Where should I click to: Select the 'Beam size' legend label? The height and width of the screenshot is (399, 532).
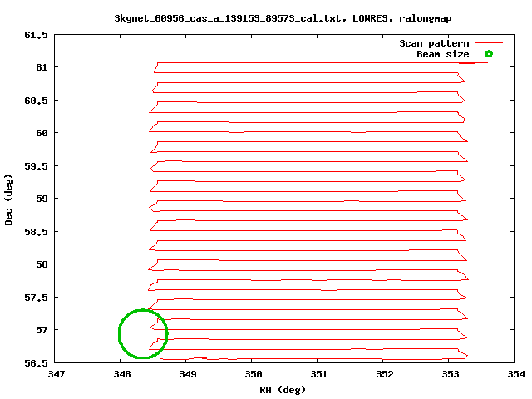(x=442, y=54)
